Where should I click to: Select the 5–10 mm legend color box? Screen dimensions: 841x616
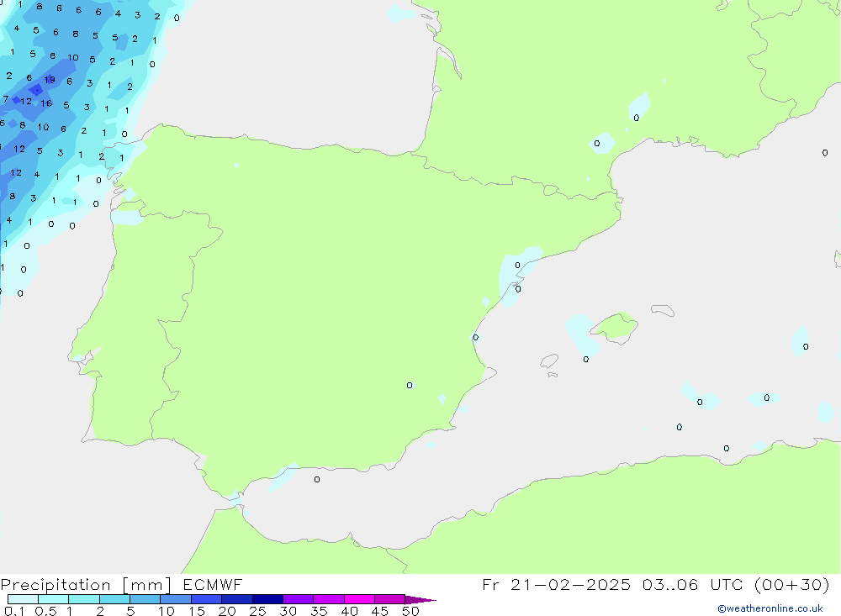(145, 599)
